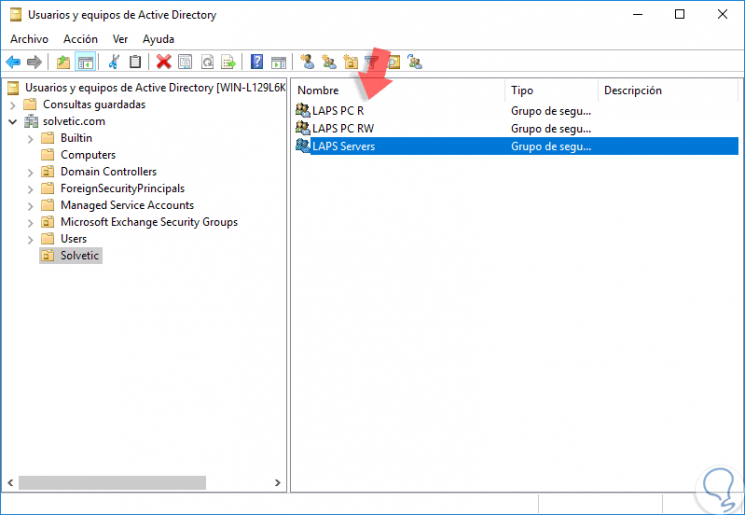Toggle the console tree show/hide icon
The image size is (745, 515).
[x=86, y=62]
